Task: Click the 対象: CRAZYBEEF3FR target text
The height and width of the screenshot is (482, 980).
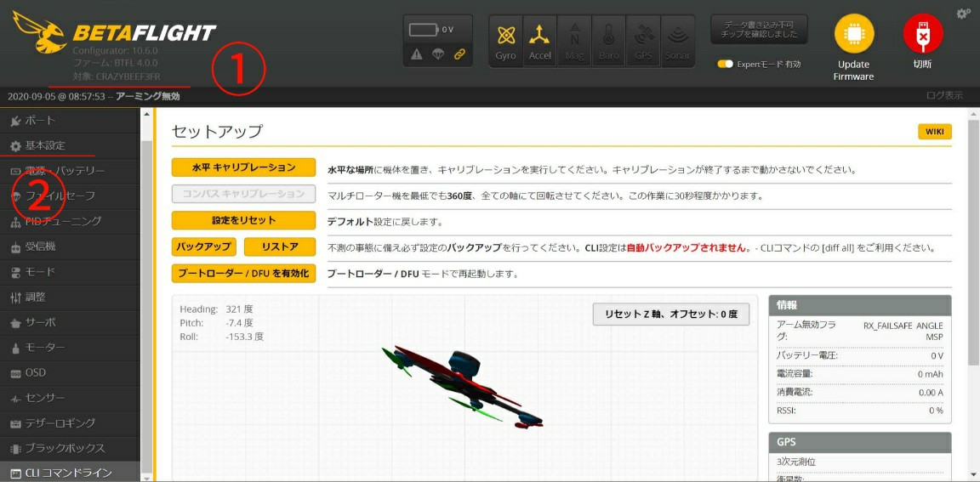Action: pos(115,76)
